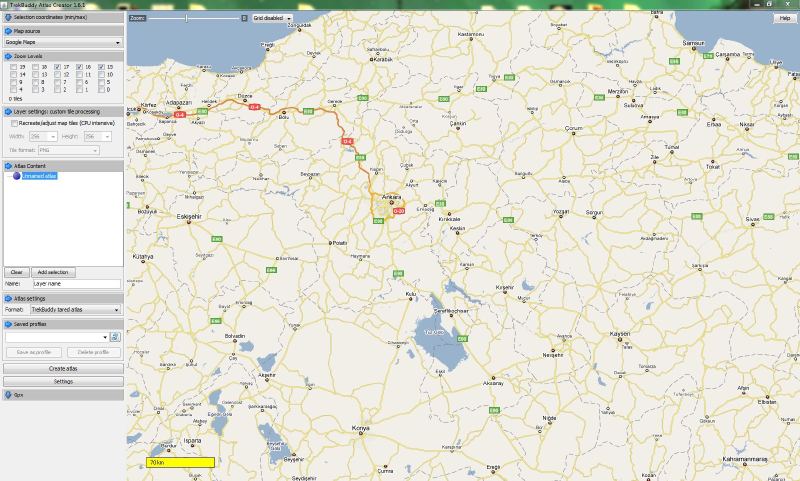Click the map Zoom slider handle
800x481 pixels.
click(186, 18)
